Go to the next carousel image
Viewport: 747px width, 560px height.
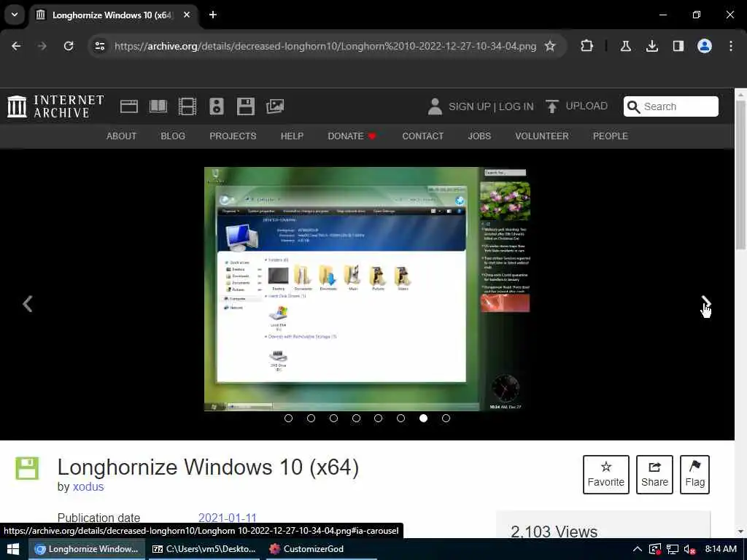[x=706, y=303]
